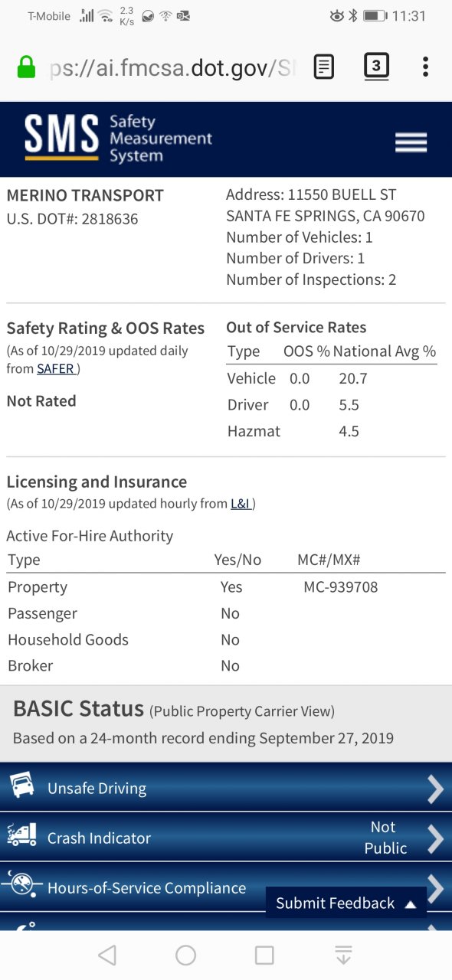Tap the SMS Safety Measurement System logo
This screenshot has width=452, height=980.
[x=118, y=139]
